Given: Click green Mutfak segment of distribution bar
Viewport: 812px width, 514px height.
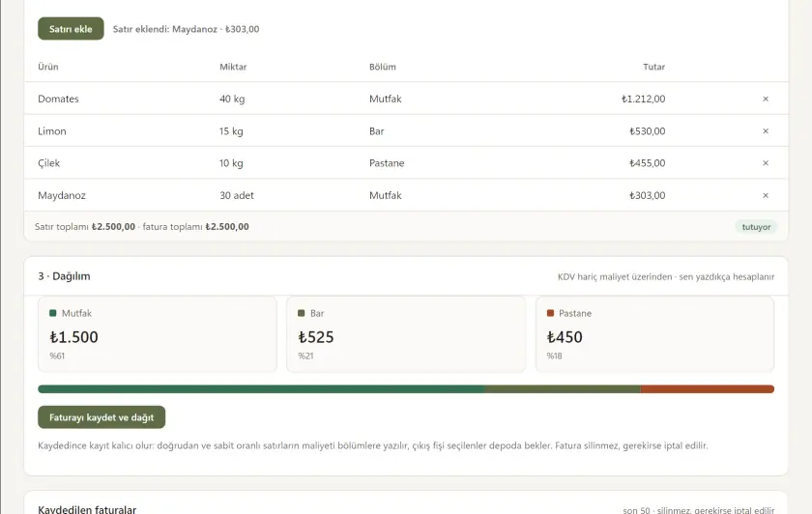Looking at the screenshot, I should (x=262, y=389).
